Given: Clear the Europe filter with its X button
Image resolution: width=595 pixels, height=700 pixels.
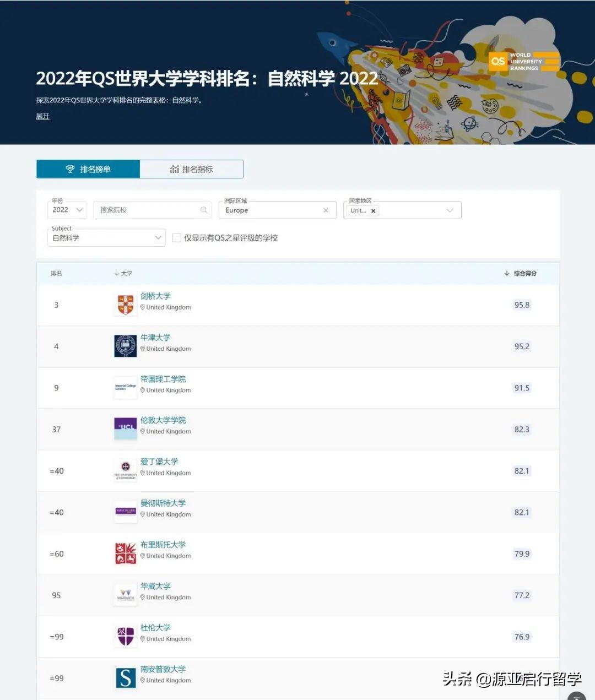Looking at the screenshot, I should tap(326, 210).
